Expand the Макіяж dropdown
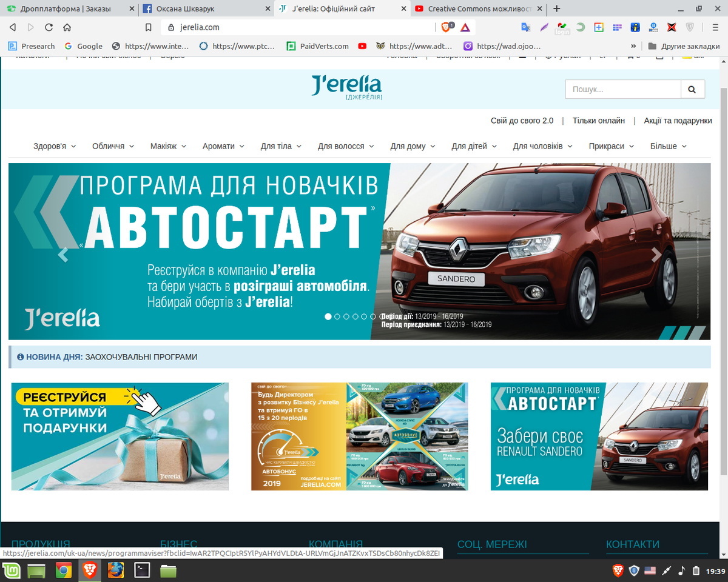Viewport: 728px width, 582px height. coord(169,146)
